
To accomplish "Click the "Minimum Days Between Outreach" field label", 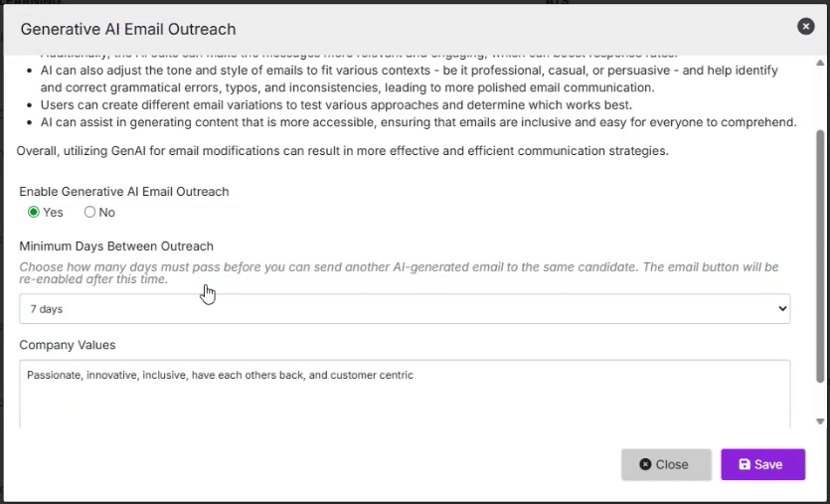I will (x=116, y=246).
